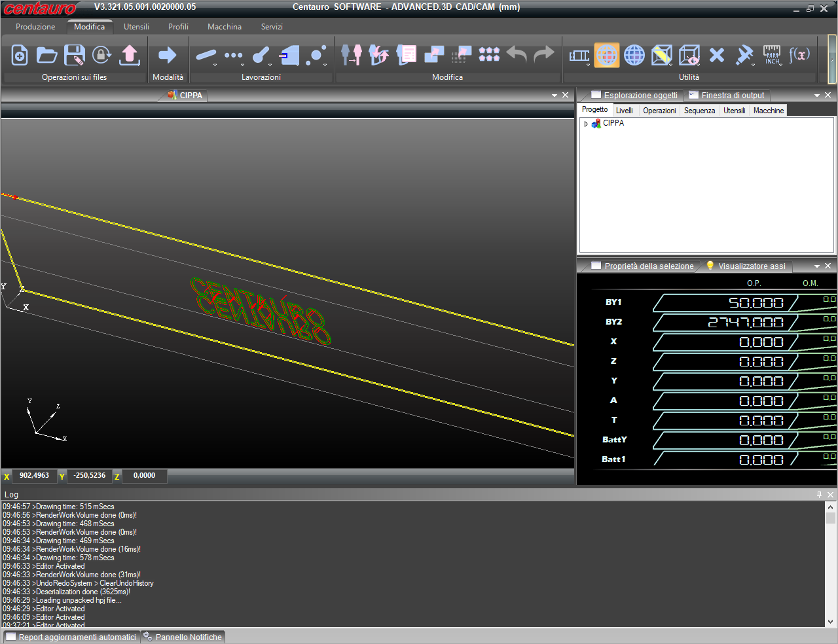Click the blue globe wireframe icon
This screenshot has width=838, height=644.
click(x=634, y=56)
